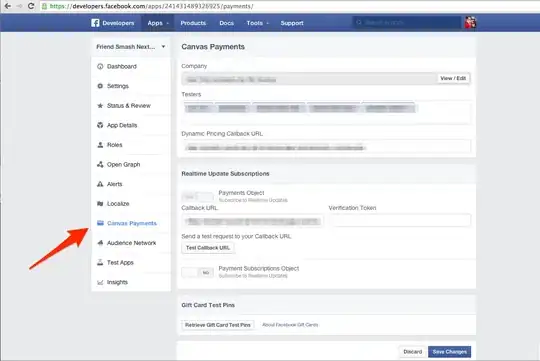The width and height of the screenshot is (540, 361).
Task: Click the Settings gear icon
Action: (x=100, y=86)
